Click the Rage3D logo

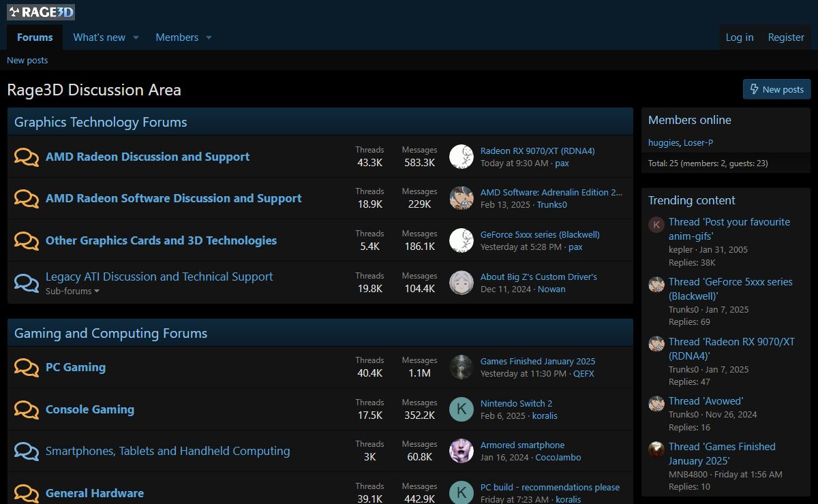pyautogui.click(x=41, y=12)
